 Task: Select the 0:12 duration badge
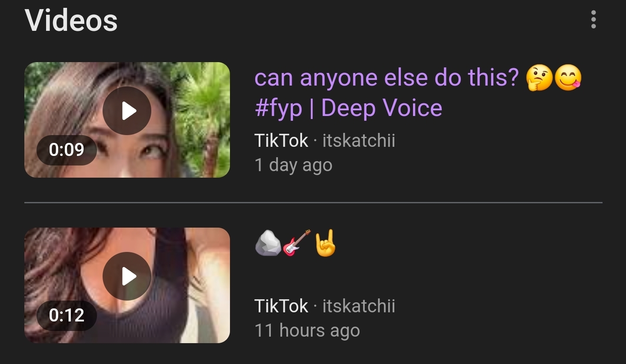(67, 315)
